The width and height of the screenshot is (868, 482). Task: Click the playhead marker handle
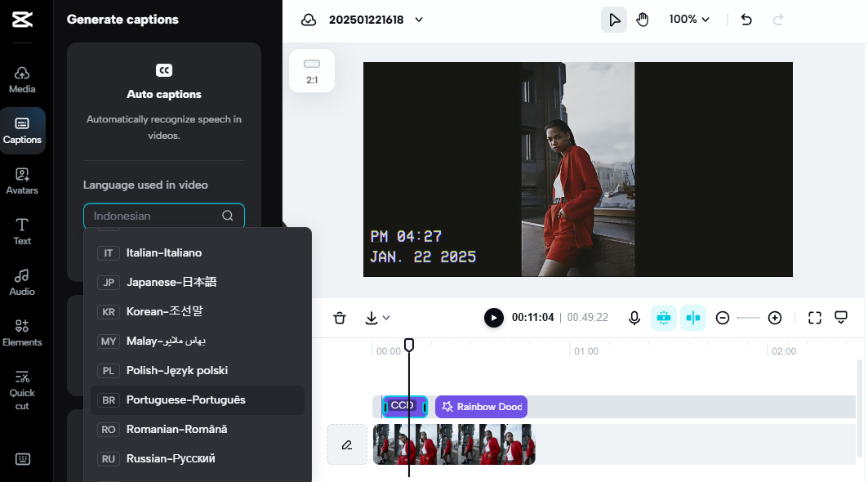coord(409,345)
